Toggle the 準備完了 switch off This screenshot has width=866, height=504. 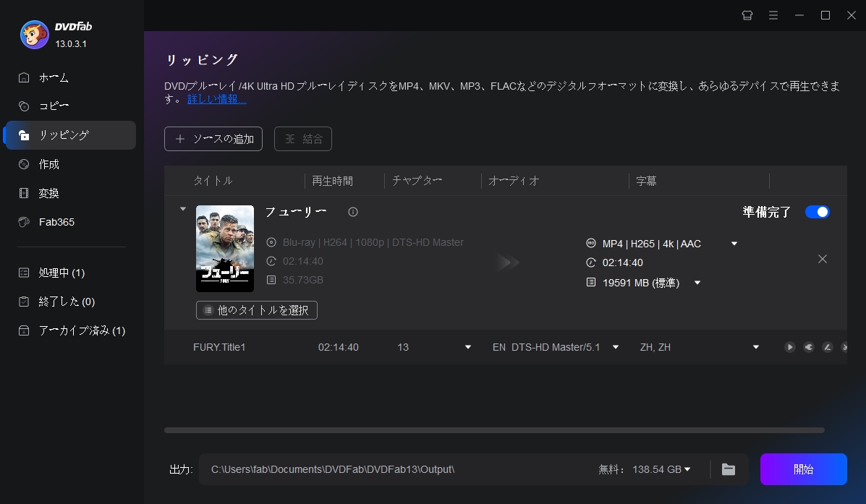click(x=817, y=212)
